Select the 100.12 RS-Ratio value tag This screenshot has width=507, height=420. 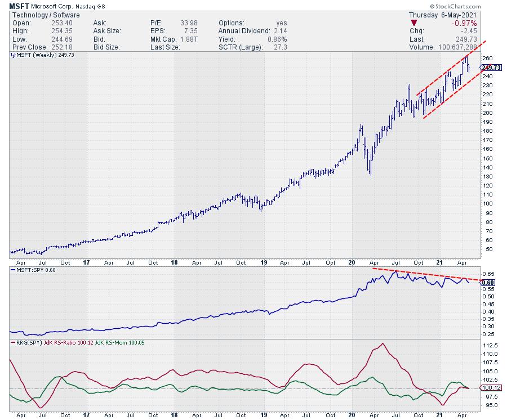click(491, 388)
